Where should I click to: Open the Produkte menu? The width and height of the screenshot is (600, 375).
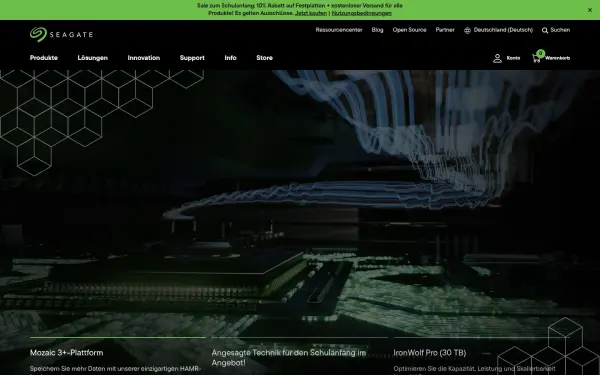coord(44,58)
